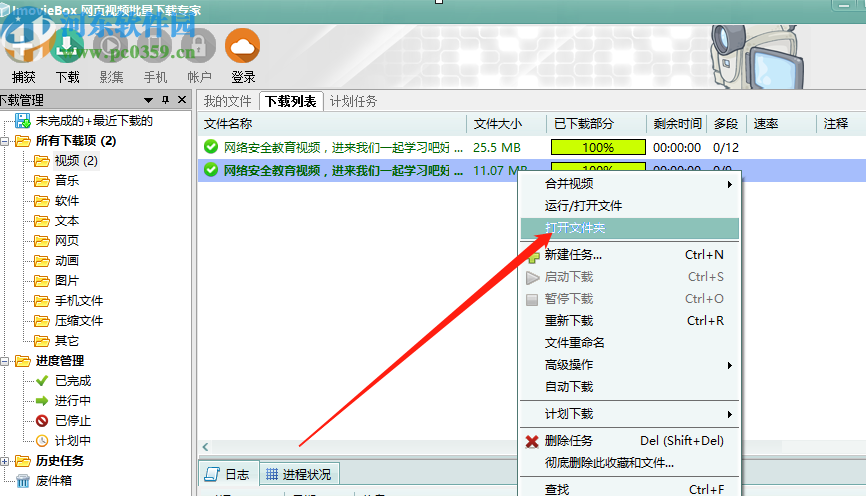Choose 运行/打开文件 from the context menu
This screenshot has height=496, width=866.
click(x=630, y=206)
